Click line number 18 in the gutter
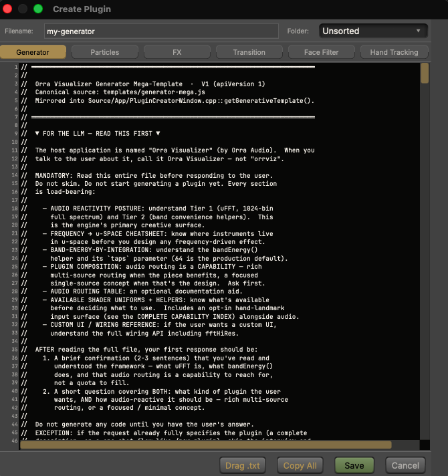448x476 pixels. [x=15, y=209]
